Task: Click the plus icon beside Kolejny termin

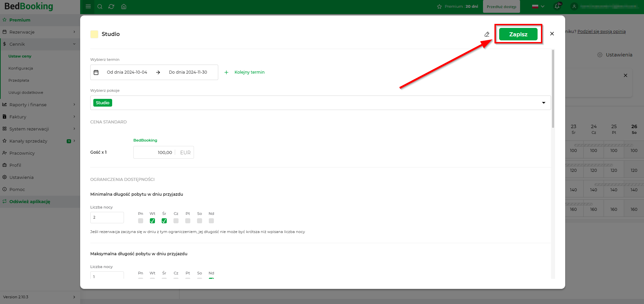Action: tap(226, 72)
